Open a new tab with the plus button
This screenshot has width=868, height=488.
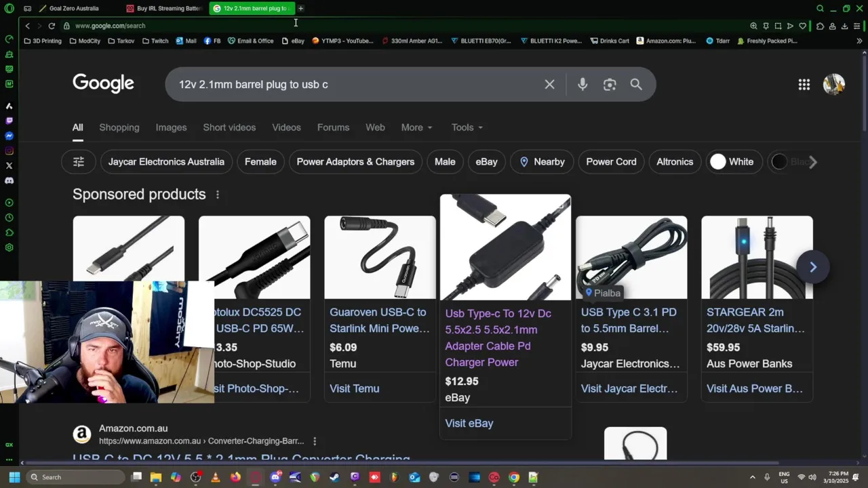(300, 9)
